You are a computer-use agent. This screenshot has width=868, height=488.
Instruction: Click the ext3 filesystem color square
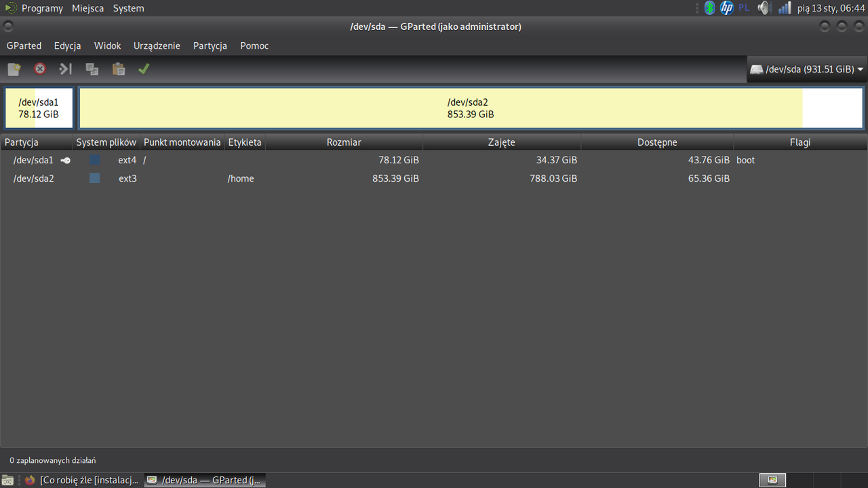pos(95,178)
